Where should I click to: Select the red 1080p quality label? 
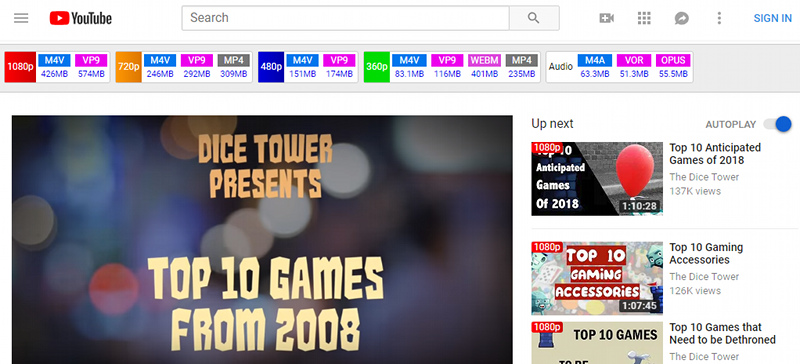coord(20,67)
